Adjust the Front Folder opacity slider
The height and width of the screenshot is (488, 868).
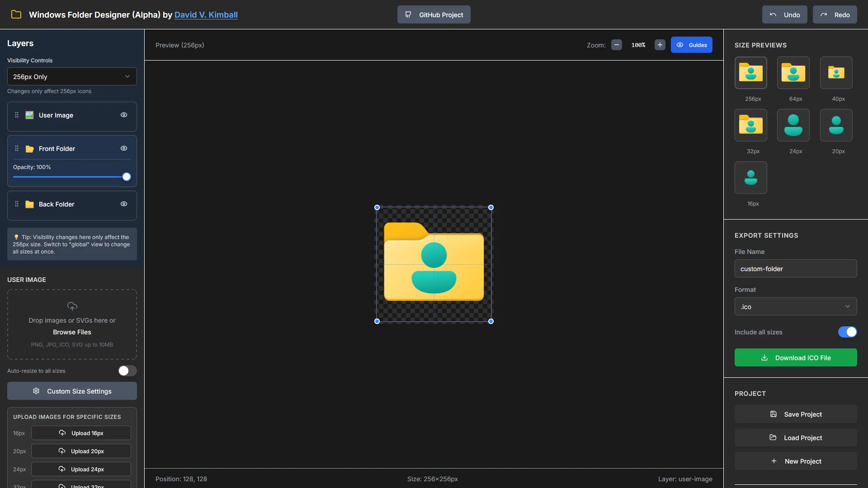point(127,177)
